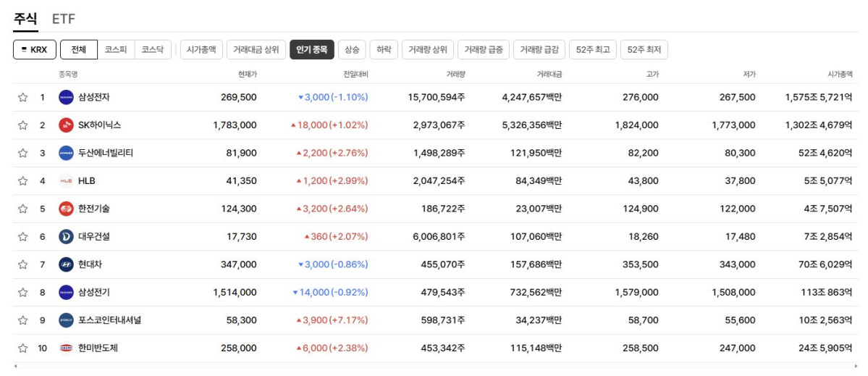The height and width of the screenshot is (376, 868).
Task: Click the horizontal scrollbar left arrow
Action: pos(15,367)
